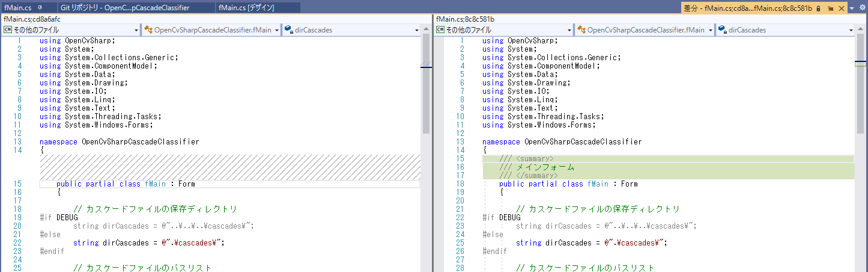Screen dimensions: 868x272
Task: Click '#endif' directive in the left pane
Action: click(x=52, y=252)
